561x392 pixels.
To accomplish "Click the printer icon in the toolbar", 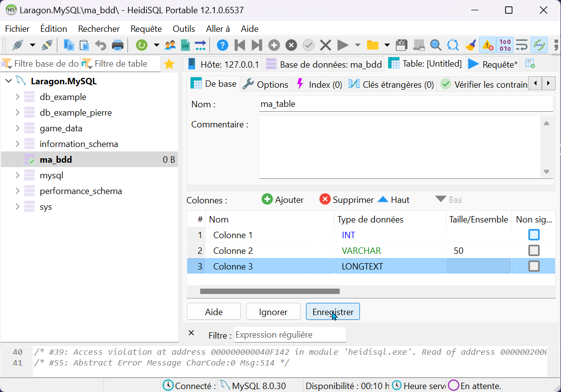I will [x=118, y=46].
